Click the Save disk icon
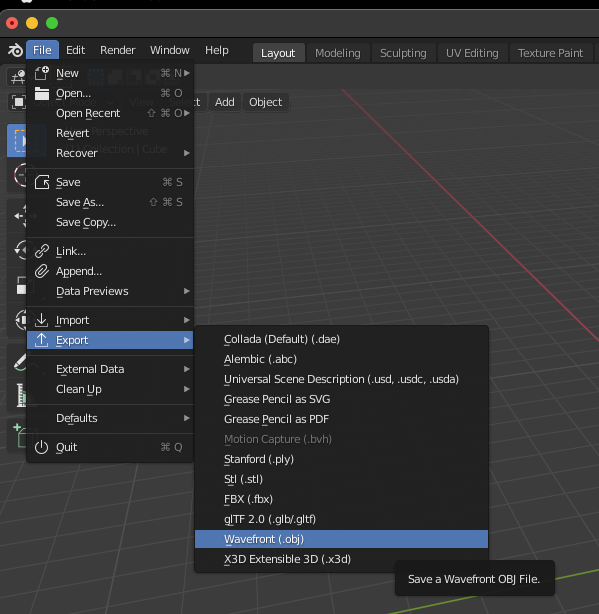Screen dimensions: 599x614 pos(41,182)
